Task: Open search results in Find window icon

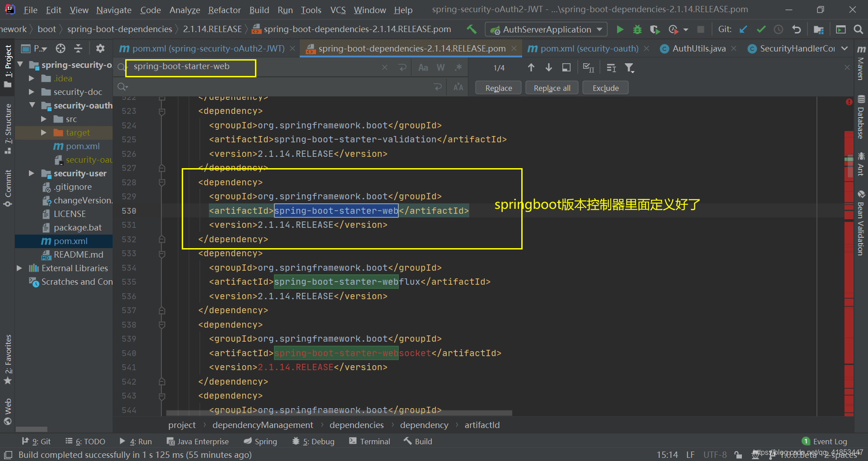Action: click(x=566, y=68)
